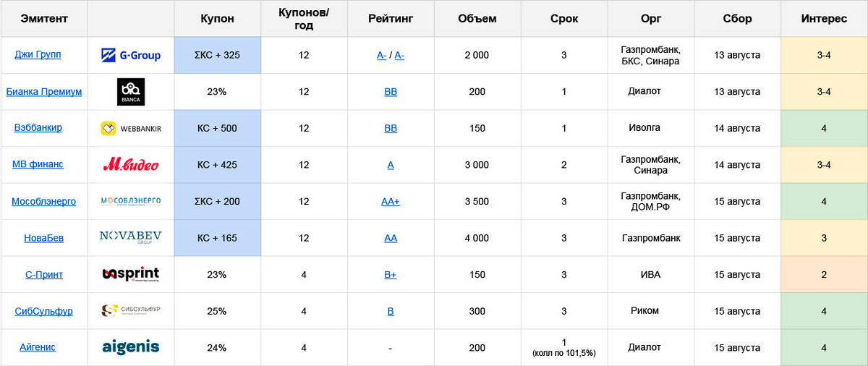Open the МВ финанс link

tap(38, 164)
